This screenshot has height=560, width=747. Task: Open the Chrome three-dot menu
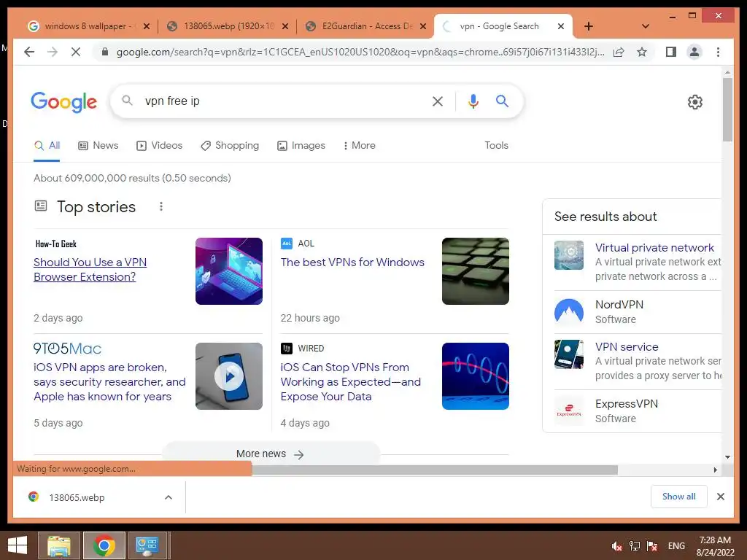718,52
